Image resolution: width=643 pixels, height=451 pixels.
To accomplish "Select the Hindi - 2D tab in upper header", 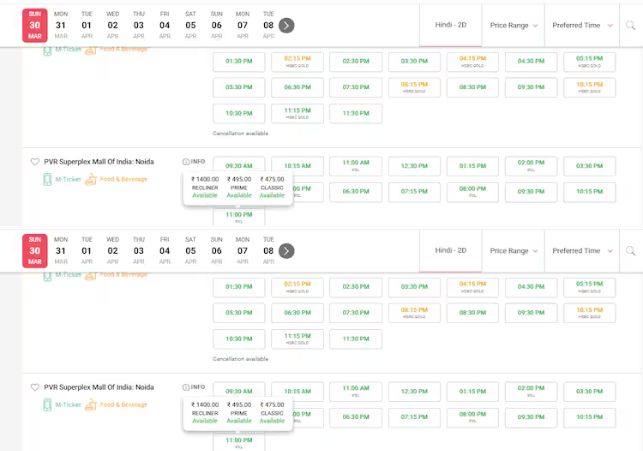I will 451,25.
